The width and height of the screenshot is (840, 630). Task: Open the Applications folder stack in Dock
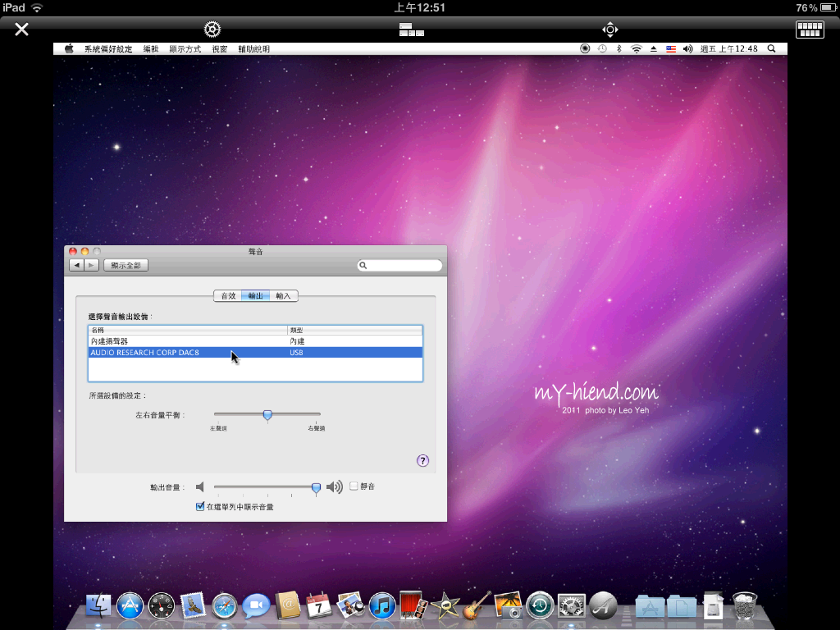click(x=650, y=606)
